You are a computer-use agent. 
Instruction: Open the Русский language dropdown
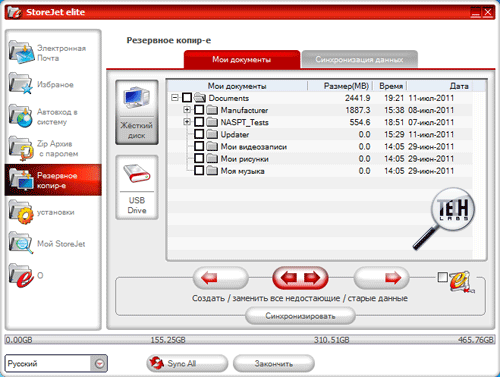[x=99, y=363]
